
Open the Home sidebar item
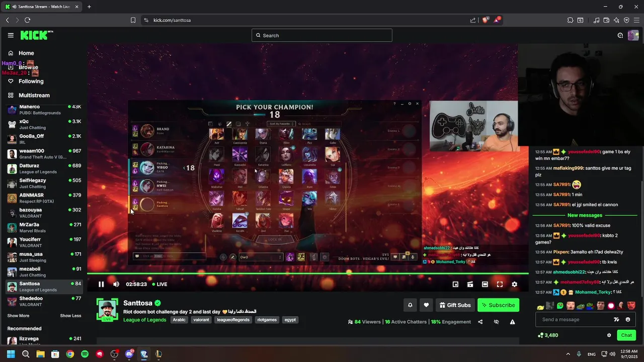[x=44, y=53]
